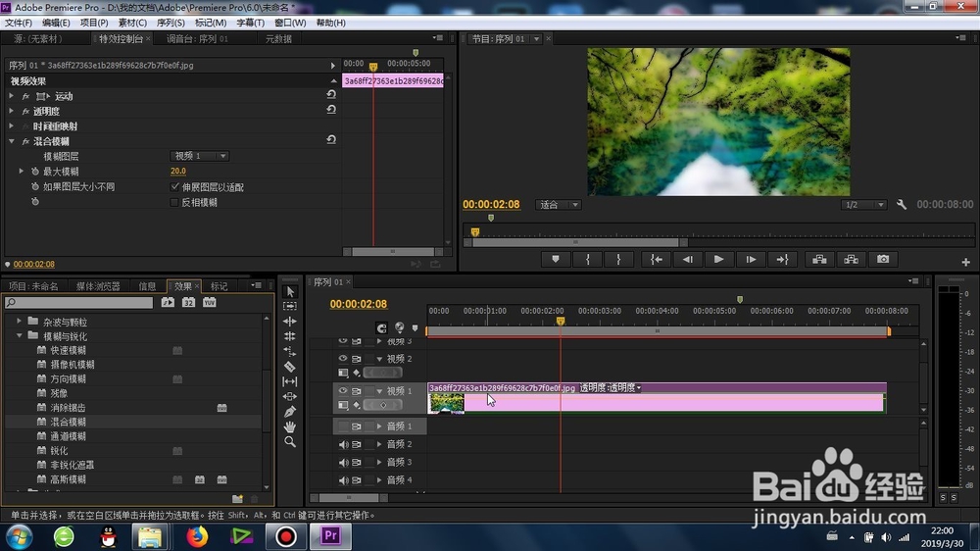The image size is (980, 551).
Task: Collapse 模糊与锐化 effects folder
Action: [19, 336]
